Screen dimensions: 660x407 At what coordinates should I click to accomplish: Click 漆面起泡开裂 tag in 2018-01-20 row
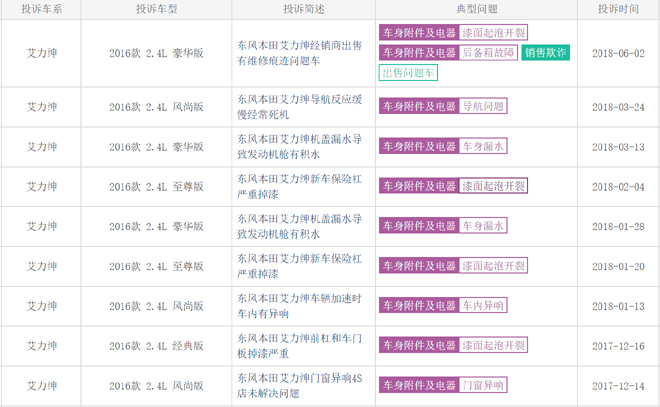(x=493, y=266)
